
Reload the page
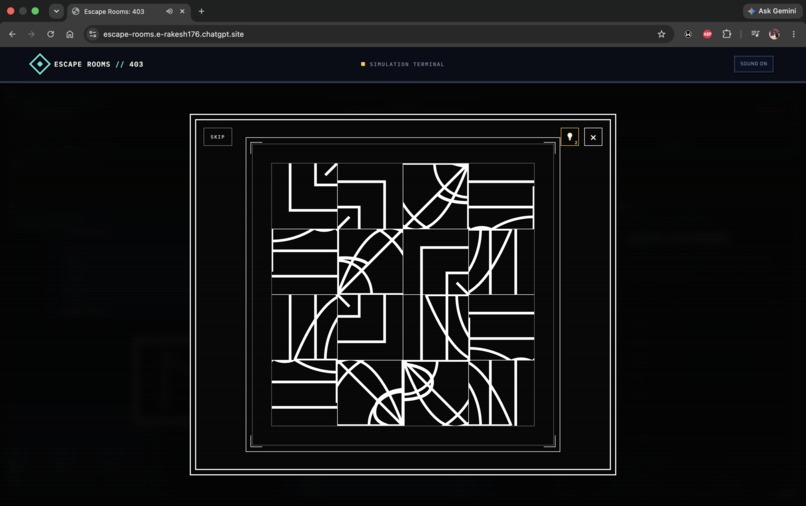tap(50, 34)
